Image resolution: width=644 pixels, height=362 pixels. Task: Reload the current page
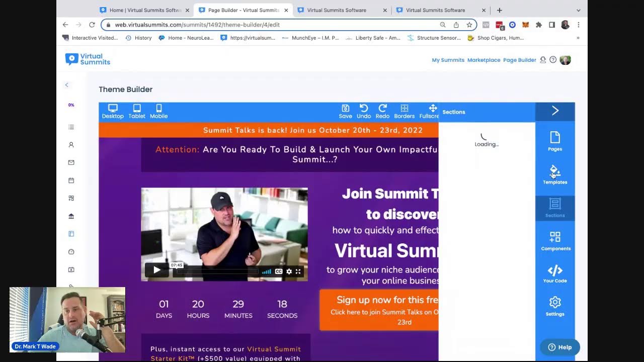pos(92,25)
